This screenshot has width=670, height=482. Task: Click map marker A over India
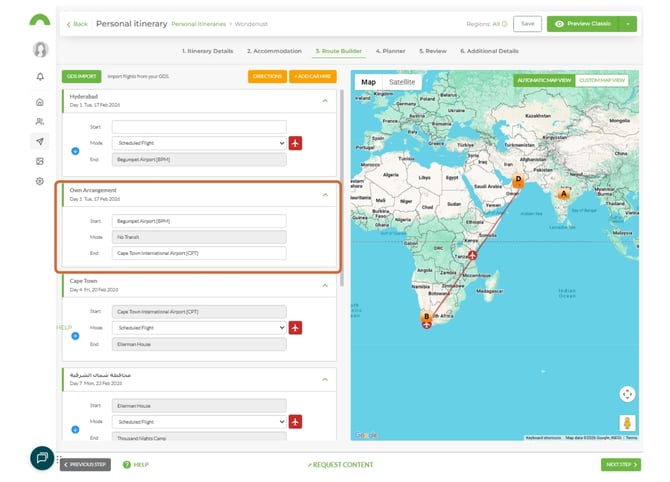564,194
